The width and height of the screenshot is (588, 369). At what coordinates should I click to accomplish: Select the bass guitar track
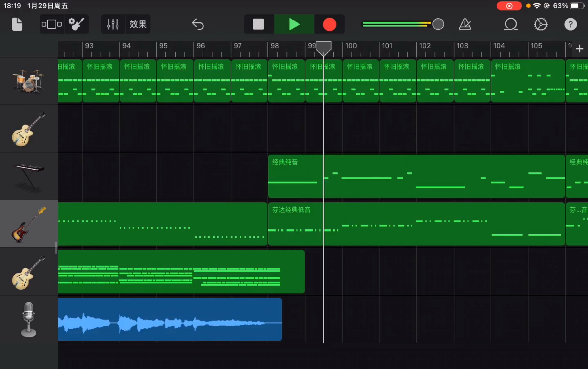[29, 224]
